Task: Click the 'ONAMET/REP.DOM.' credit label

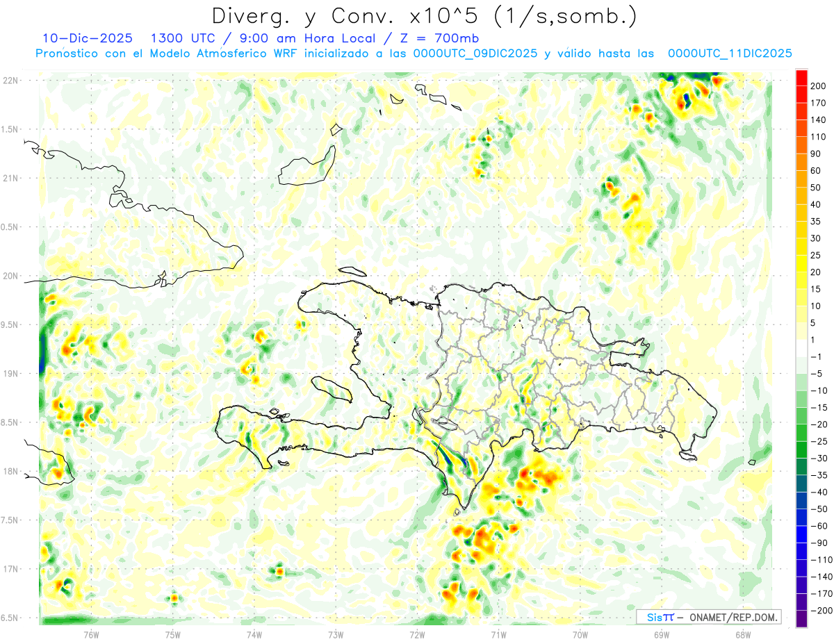Action: click(733, 617)
